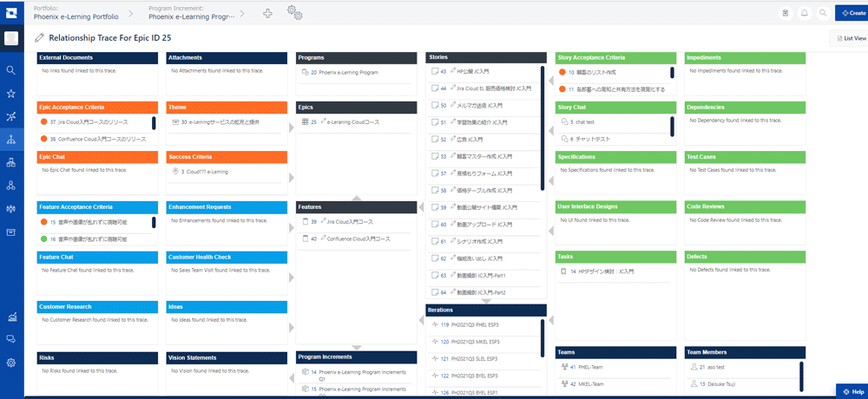
Task: Open the archive box icon in the sidebar
Action: coord(11,232)
